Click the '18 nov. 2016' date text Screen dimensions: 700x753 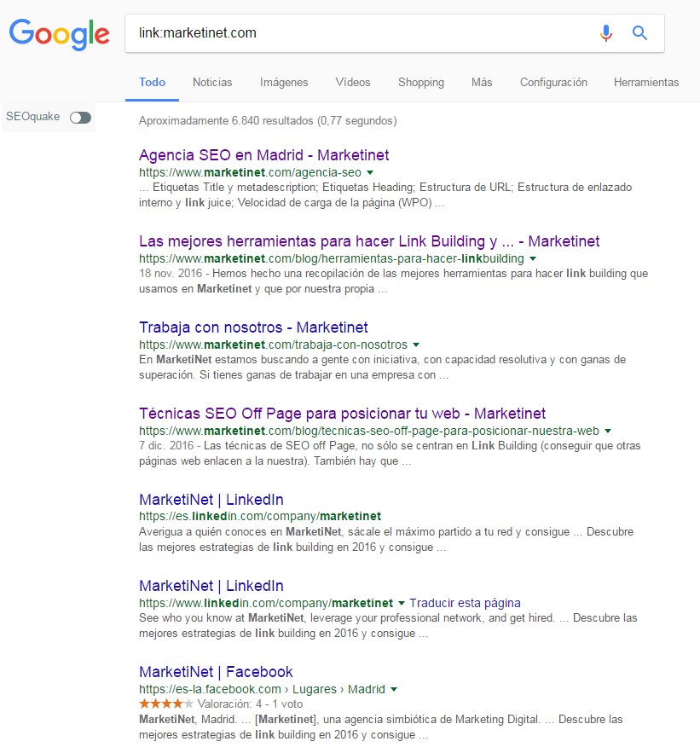[x=171, y=273]
